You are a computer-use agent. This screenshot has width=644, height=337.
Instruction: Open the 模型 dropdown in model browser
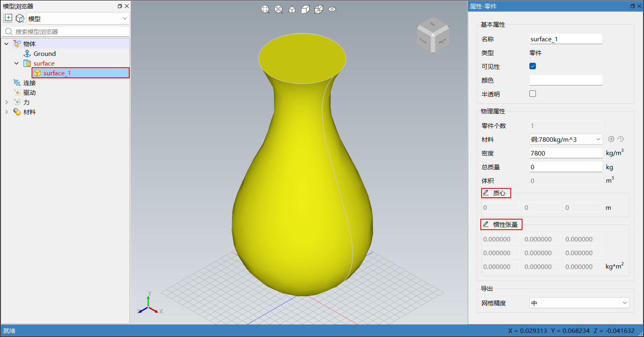tap(78, 19)
